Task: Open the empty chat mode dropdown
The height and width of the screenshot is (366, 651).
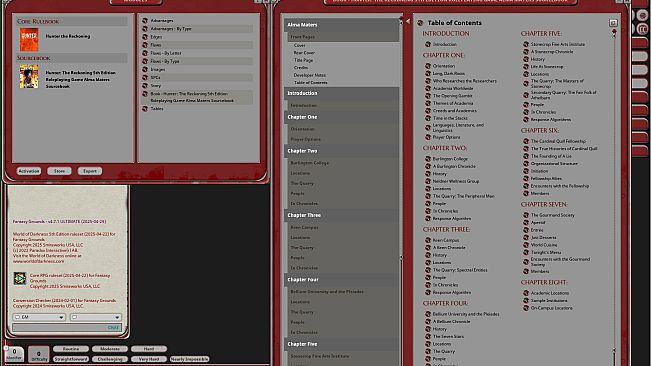Action: tap(95, 317)
